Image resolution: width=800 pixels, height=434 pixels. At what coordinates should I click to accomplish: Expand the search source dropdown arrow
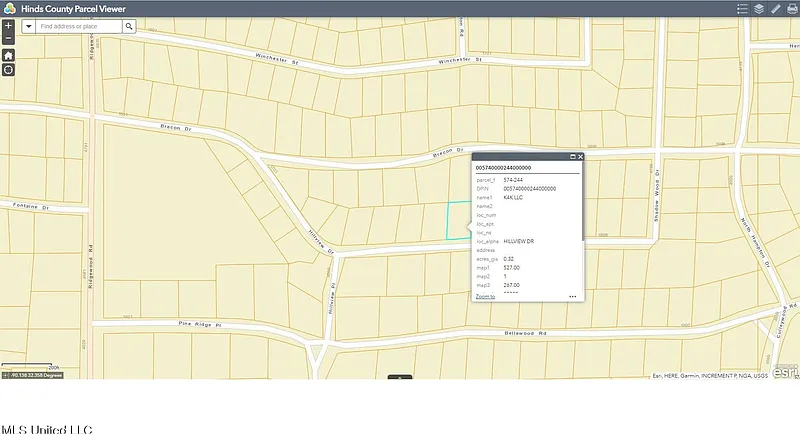click(28, 27)
